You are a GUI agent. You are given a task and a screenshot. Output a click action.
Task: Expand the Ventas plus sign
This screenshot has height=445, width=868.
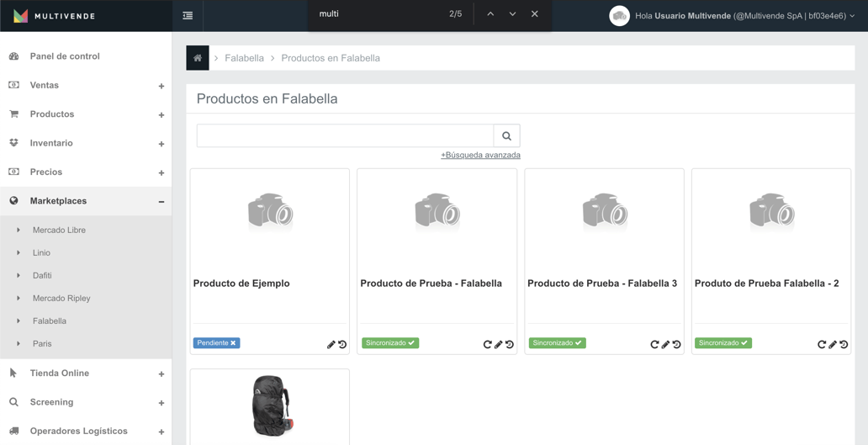coord(161,87)
